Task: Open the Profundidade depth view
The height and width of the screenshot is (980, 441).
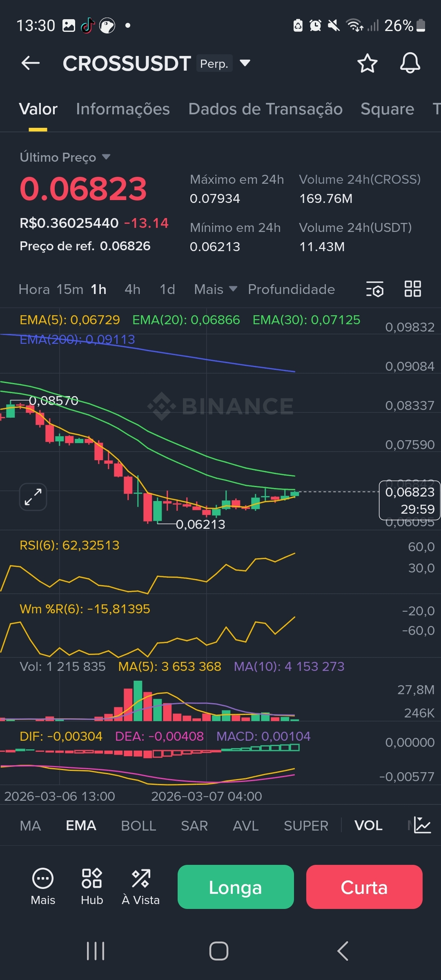Action: [x=292, y=289]
